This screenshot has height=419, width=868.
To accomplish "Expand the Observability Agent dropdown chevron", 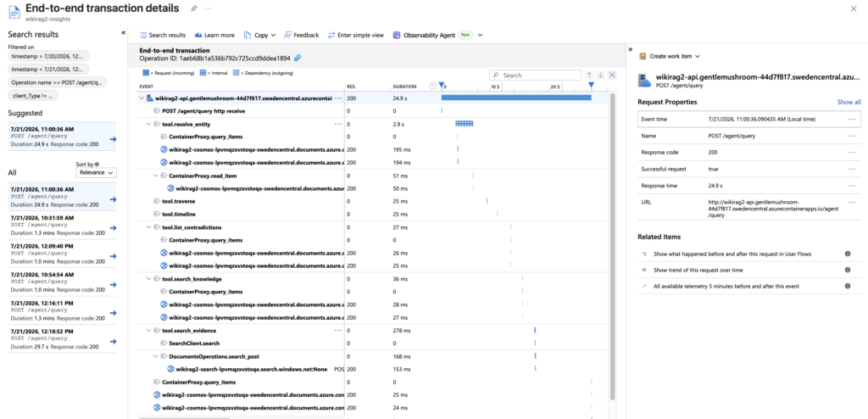I will (480, 35).
